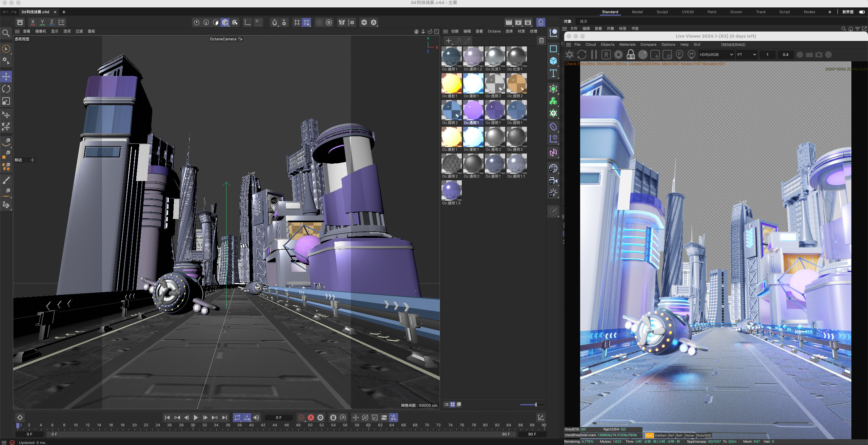Image resolution: width=868 pixels, height=445 pixels.
Task: Open the Objects menu in Live Viewer
Action: pos(607,44)
